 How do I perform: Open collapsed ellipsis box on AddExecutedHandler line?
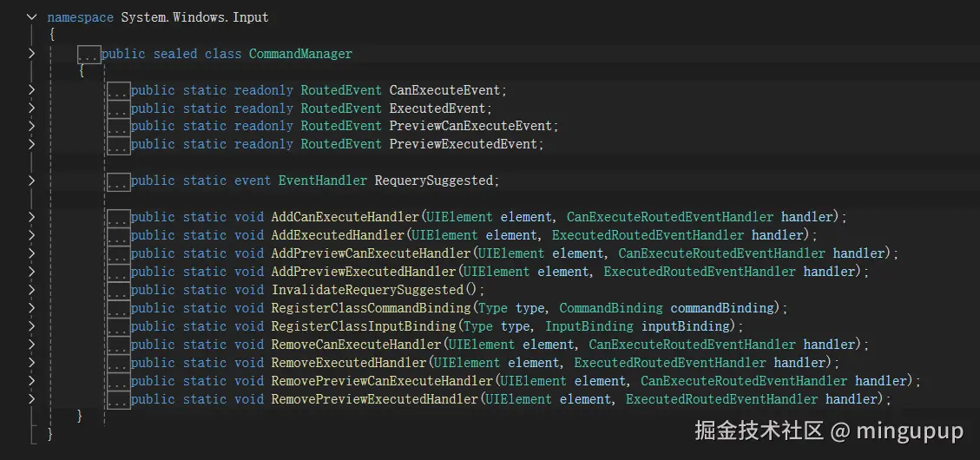118,235
